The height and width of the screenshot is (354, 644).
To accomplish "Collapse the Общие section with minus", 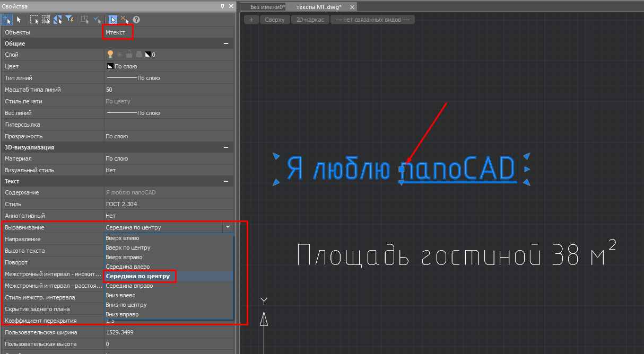I will coord(226,43).
